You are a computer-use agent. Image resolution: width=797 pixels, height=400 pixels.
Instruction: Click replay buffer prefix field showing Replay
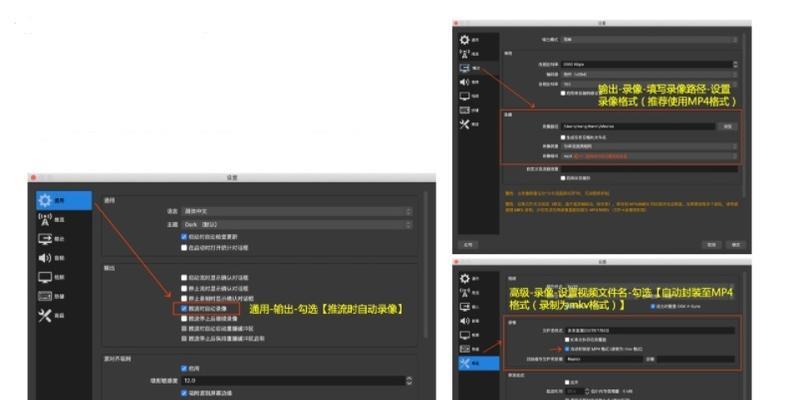604,359
